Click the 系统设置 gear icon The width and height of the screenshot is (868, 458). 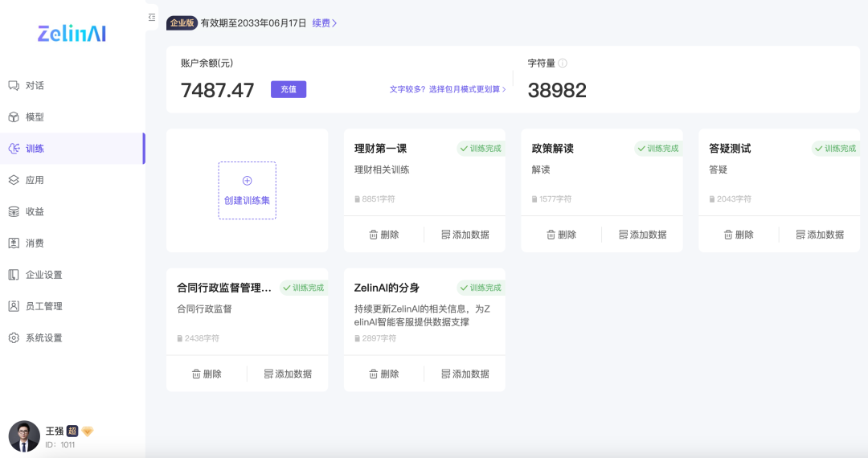(x=14, y=337)
